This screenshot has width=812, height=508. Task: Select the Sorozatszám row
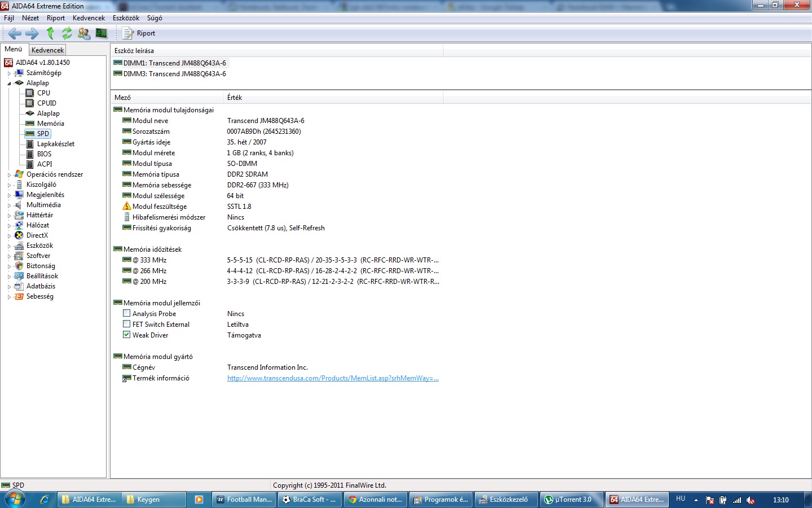(276, 132)
